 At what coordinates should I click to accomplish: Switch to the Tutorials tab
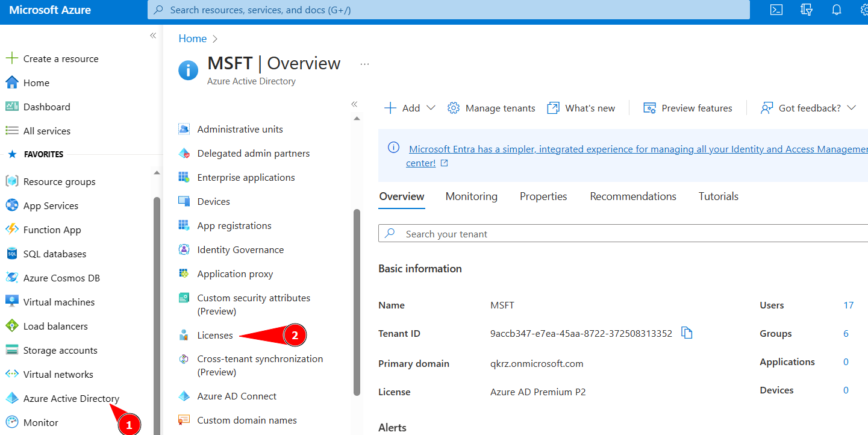tap(719, 196)
